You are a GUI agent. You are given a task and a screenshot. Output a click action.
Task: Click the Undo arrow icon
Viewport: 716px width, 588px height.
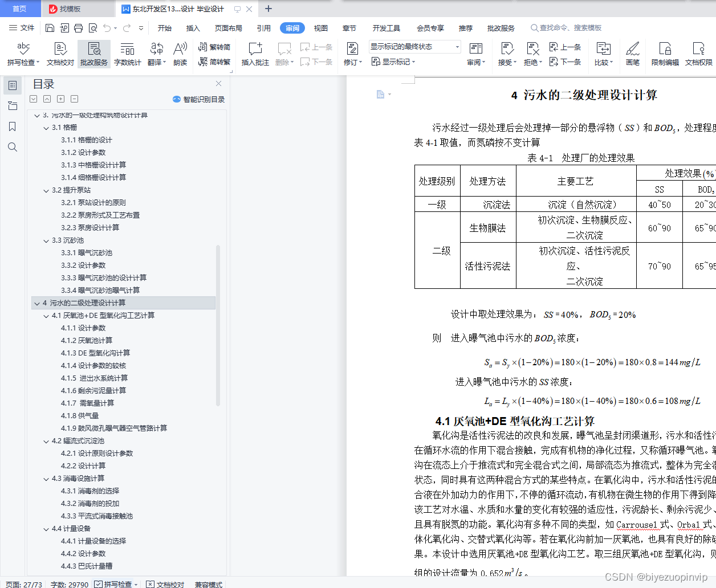tap(107, 28)
